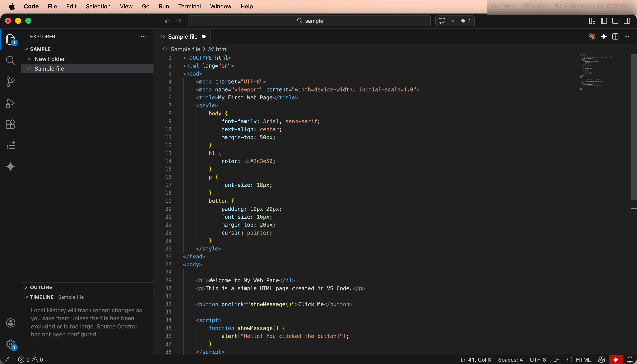The height and width of the screenshot is (364, 637).
Task: Toggle the primary side bar visibility
Action: 604,21
